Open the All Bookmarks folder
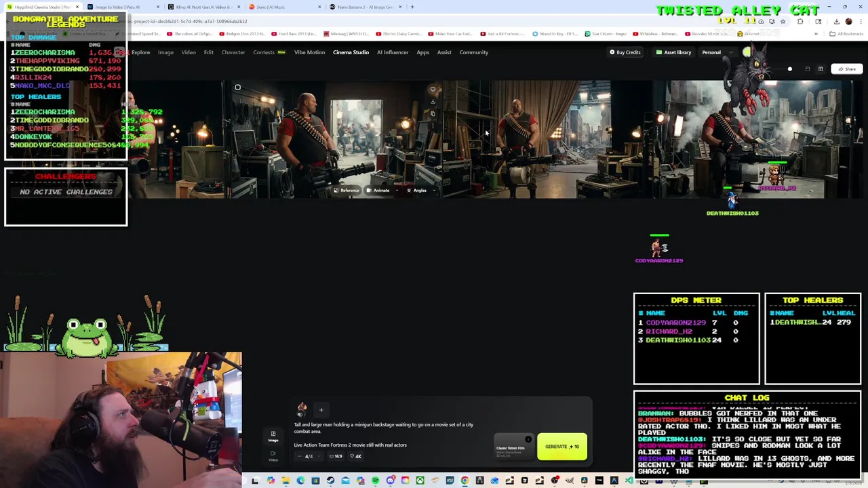868x488 pixels. [846, 34]
